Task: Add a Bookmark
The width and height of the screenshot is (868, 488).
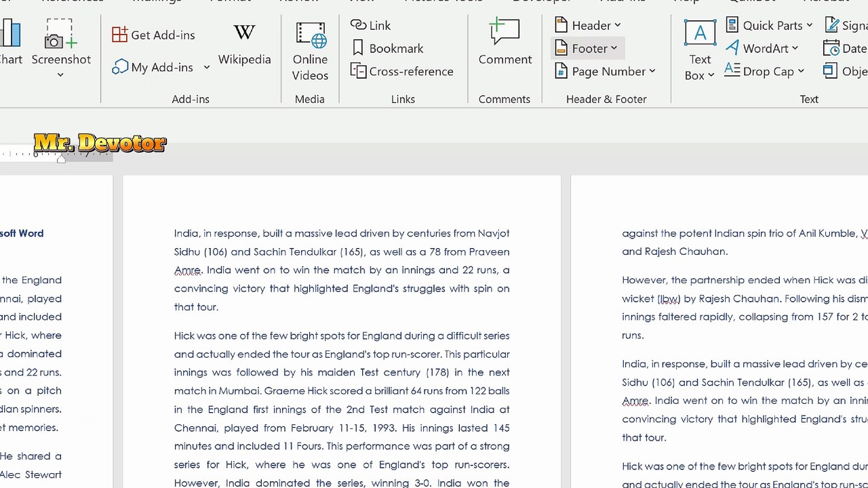Action: coord(387,48)
